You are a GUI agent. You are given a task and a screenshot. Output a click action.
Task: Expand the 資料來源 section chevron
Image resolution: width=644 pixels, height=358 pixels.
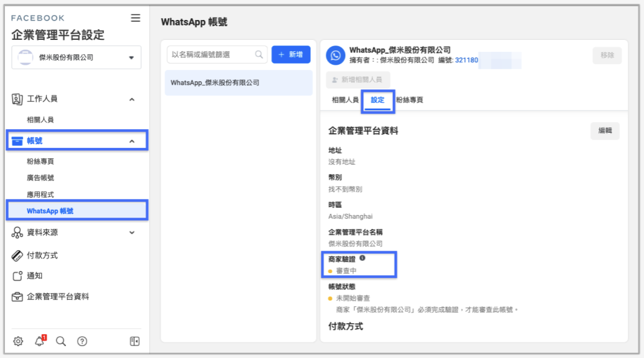pyautogui.click(x=132, y=233)
